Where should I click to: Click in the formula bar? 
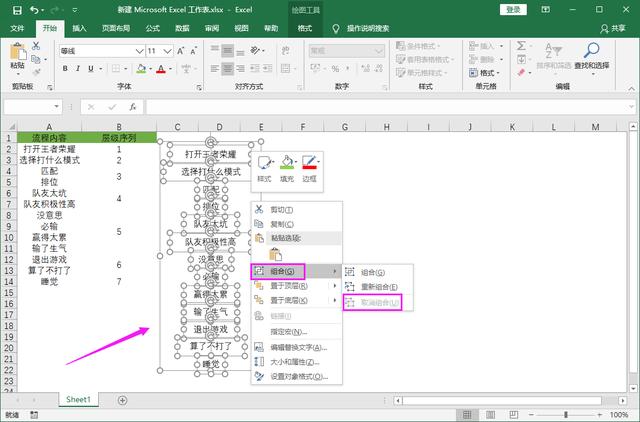(x=385, y=107)
